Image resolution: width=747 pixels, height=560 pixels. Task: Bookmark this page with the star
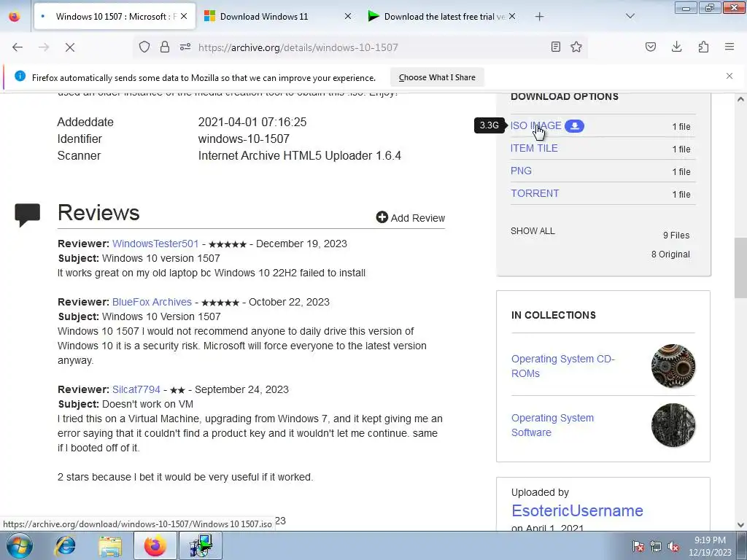[576, 47]
